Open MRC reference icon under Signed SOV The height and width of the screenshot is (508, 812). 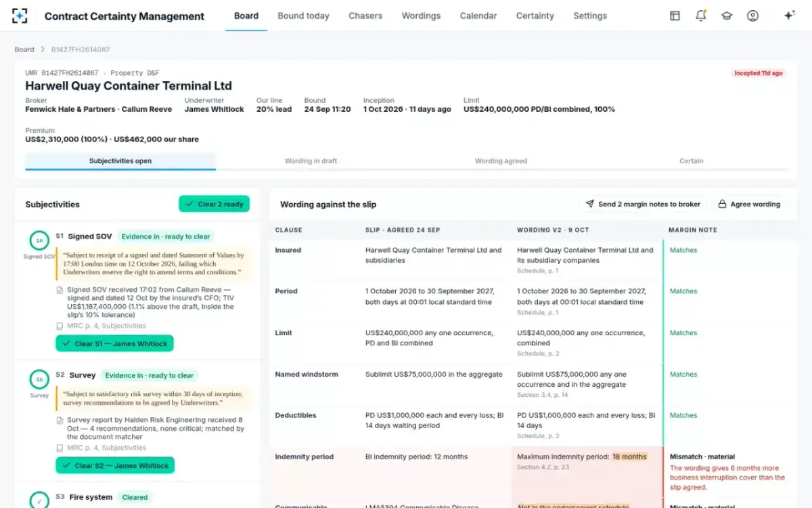[60, 326]
